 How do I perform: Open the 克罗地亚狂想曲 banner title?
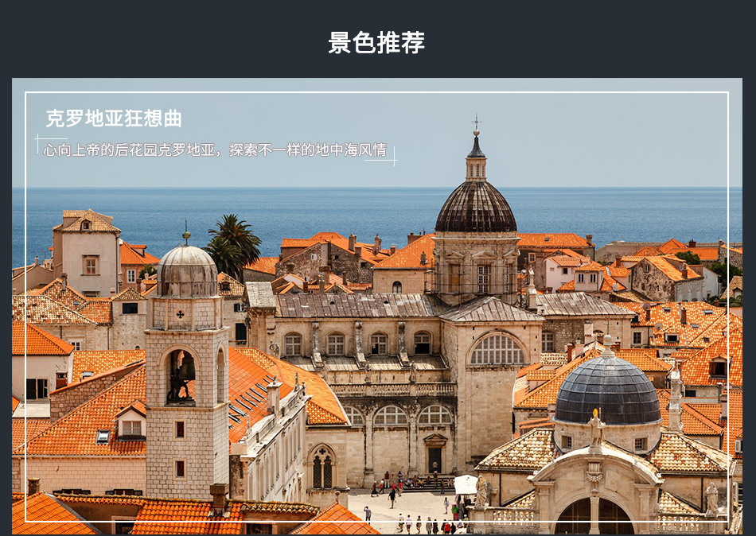114,118
